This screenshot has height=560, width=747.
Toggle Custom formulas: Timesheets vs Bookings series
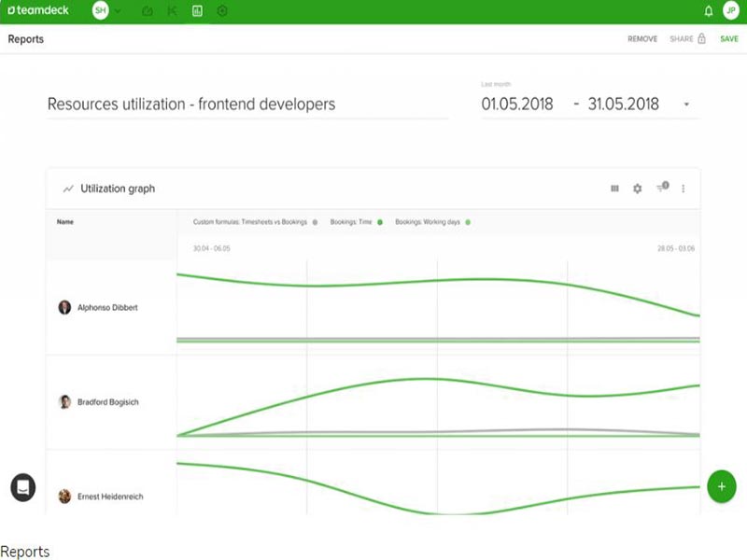[256, 222]
